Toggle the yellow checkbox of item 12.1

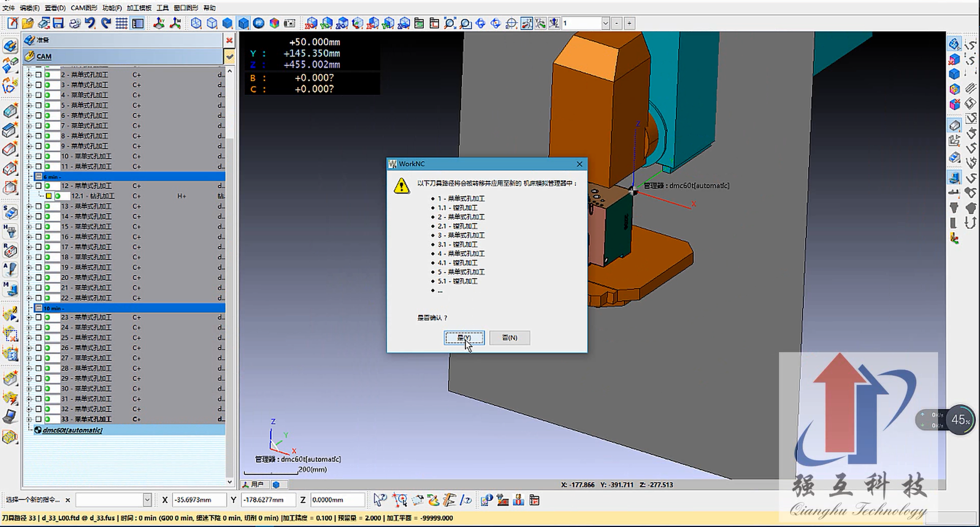click(48, 196)
